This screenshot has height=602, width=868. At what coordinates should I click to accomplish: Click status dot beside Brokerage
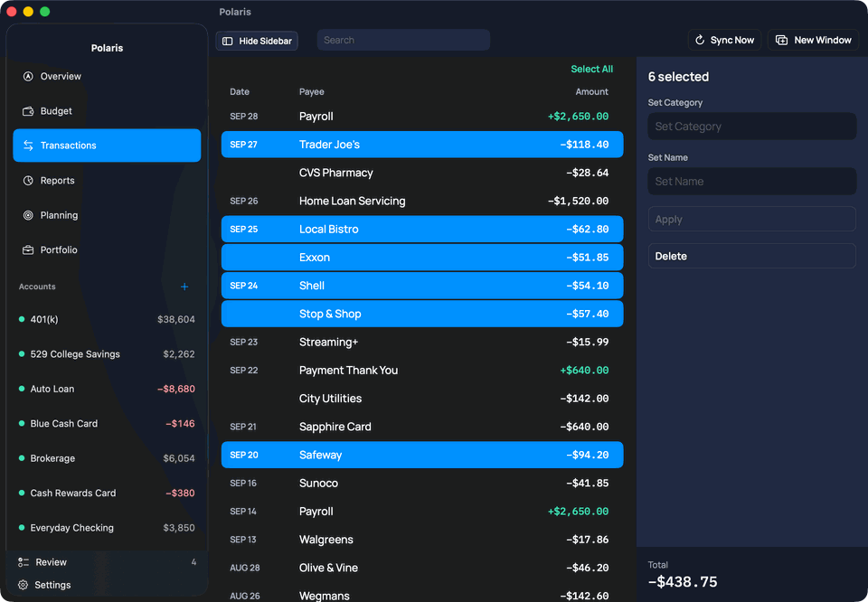(x=22, y=458)
